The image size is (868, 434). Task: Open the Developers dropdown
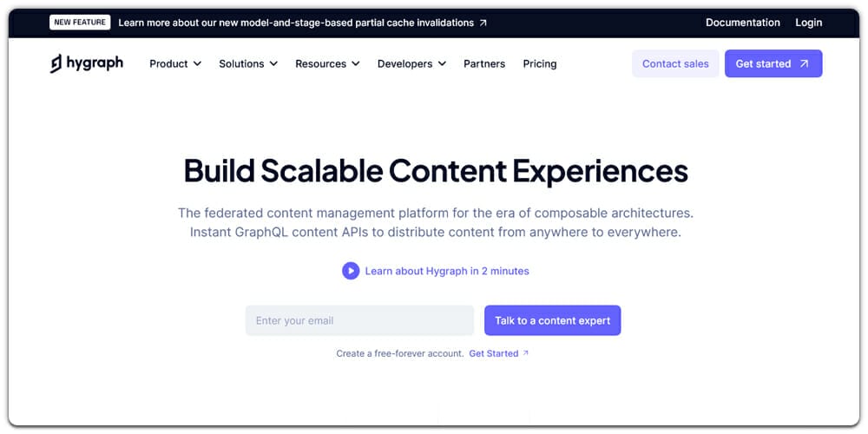pyautogui.click(x=411, y=63)
